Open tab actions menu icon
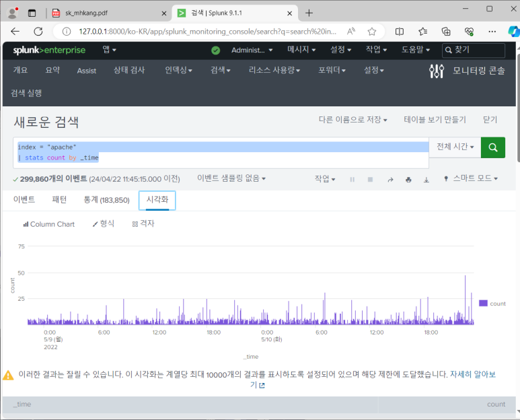 coord(32,13)
